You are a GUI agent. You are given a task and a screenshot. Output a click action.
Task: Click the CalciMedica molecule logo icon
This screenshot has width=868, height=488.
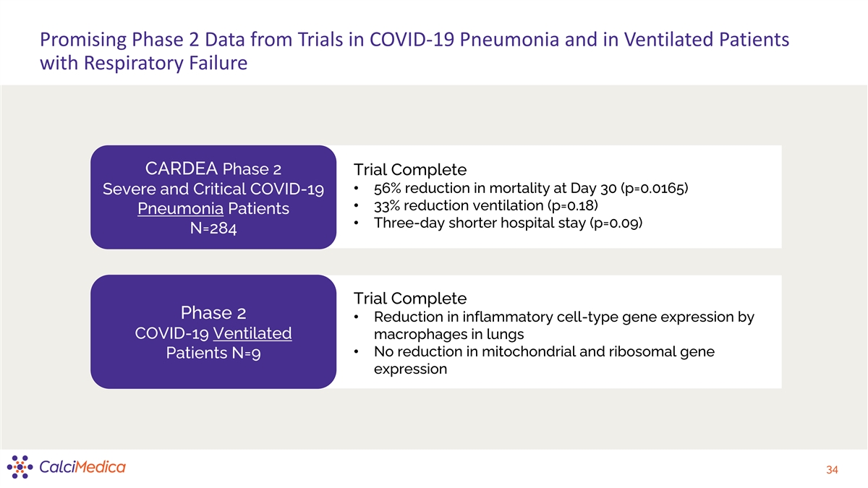[x=20, y=467]
